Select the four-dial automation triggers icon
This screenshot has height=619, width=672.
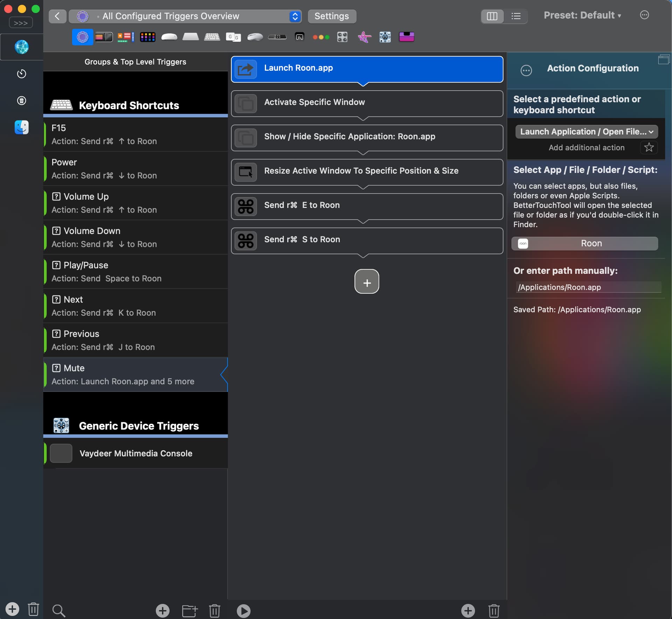pos(342,37)
